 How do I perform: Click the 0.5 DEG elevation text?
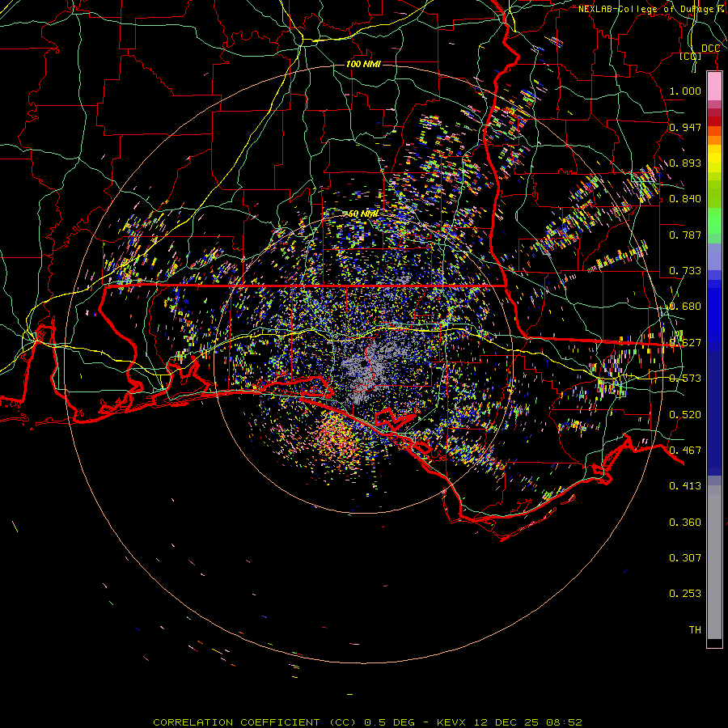tap(390, 722)
